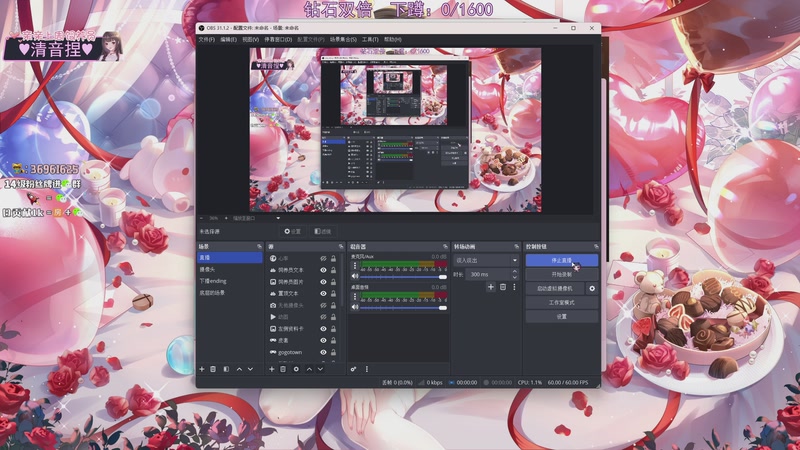Adjust the 麦克风/Aux volume slider
This screenshot has height=450, width=800.
[404, 277]
